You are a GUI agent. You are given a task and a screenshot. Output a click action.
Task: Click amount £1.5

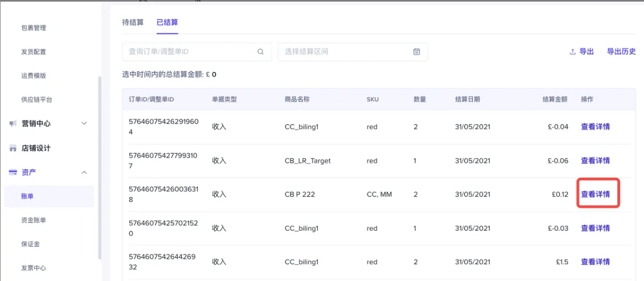point(562,262)
